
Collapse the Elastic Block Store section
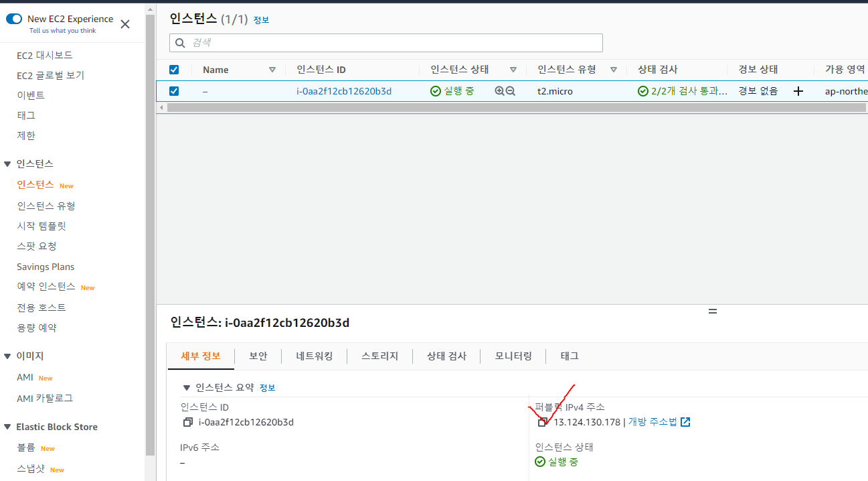(8, 427)
